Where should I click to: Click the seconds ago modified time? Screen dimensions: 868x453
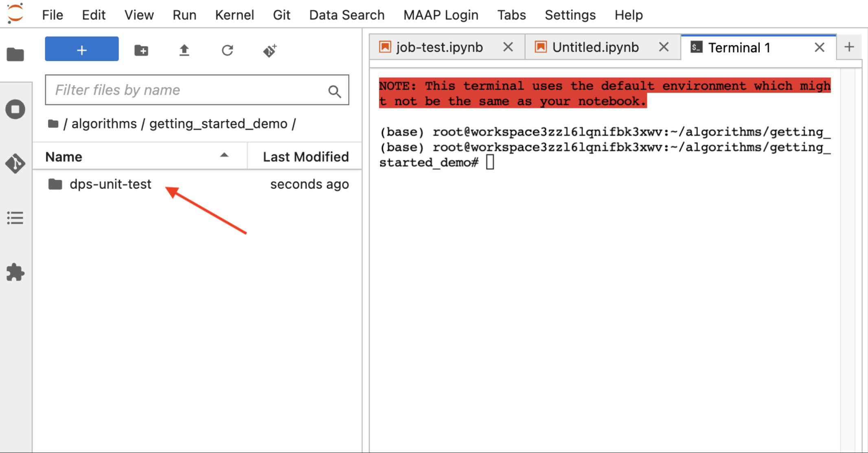(309, 184)
